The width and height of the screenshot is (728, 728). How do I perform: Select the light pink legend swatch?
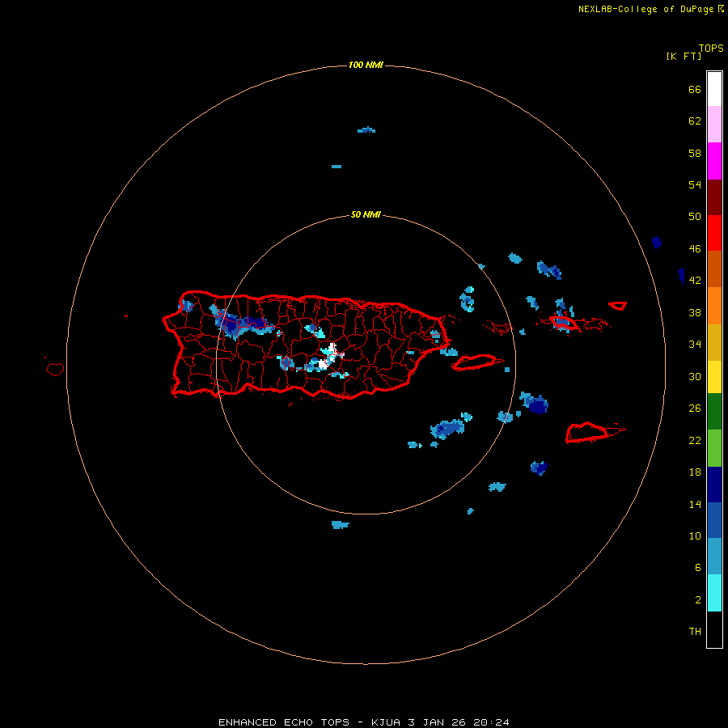714,125
